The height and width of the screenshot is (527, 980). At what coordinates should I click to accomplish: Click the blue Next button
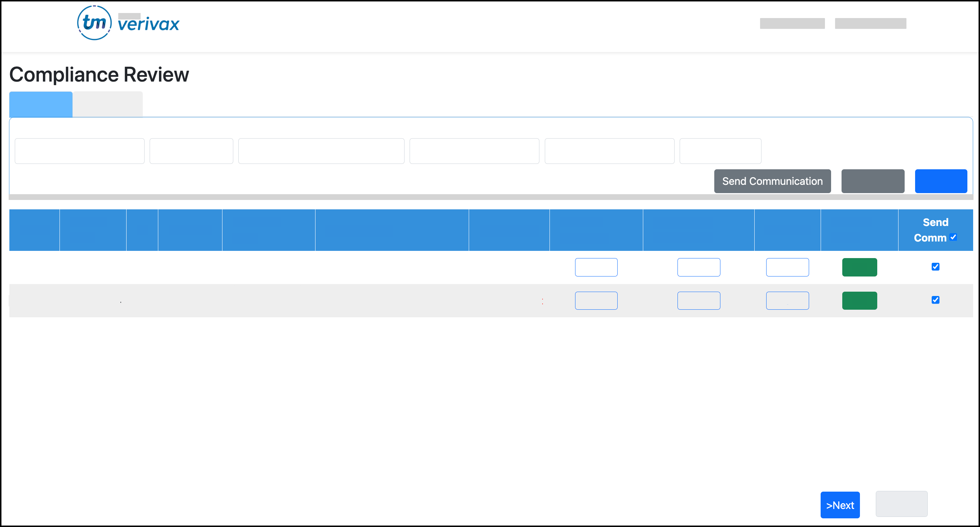(839, 504)
